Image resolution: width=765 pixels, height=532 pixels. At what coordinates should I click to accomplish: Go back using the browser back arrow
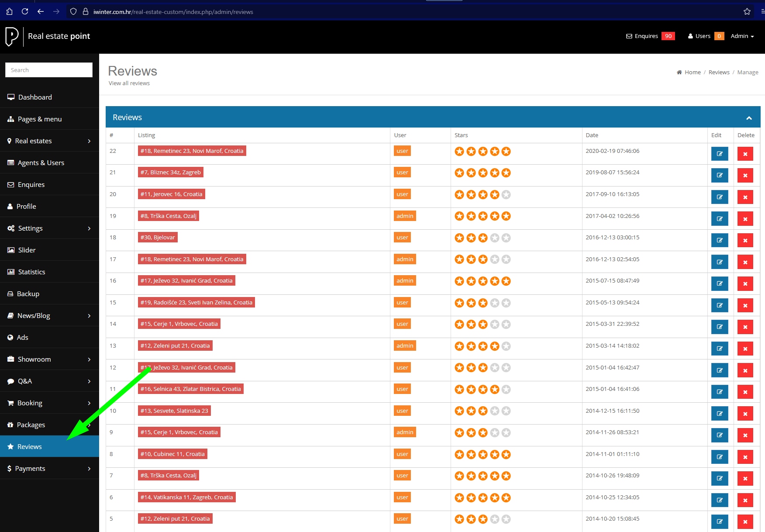click(x=41, y=11)
